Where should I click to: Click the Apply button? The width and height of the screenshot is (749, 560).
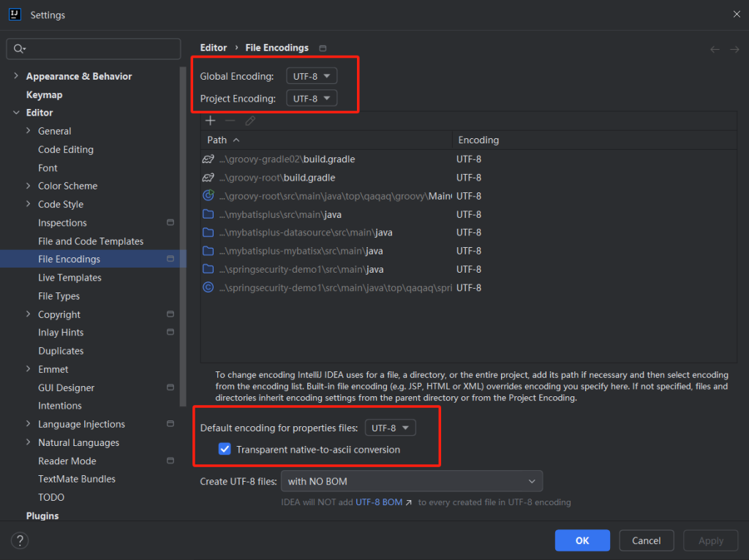click(x=711, y=540)
